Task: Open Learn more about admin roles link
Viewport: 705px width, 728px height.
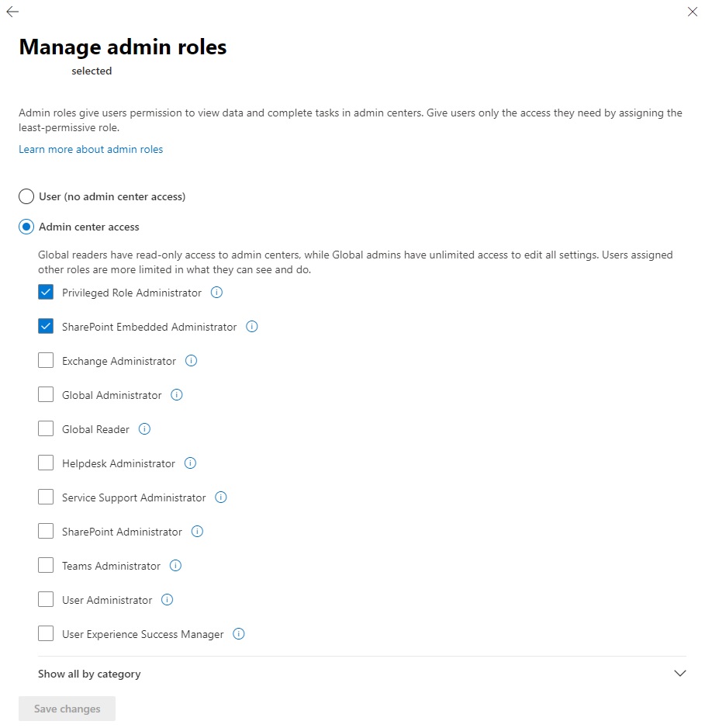Action: pyautogui.click(x=91, y=149)
